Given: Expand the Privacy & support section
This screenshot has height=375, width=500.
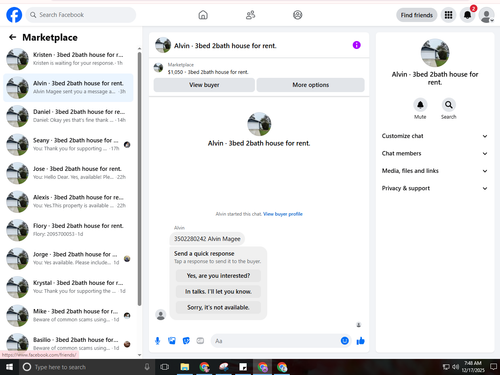Looking at the screenshot, I should pos(435,188).
